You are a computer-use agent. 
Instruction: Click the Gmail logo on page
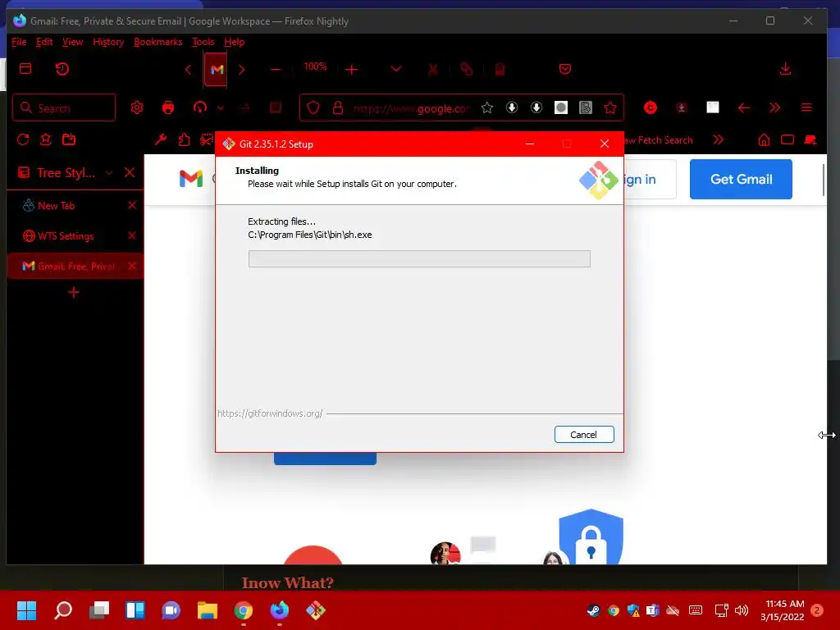[x=190, y=179]
